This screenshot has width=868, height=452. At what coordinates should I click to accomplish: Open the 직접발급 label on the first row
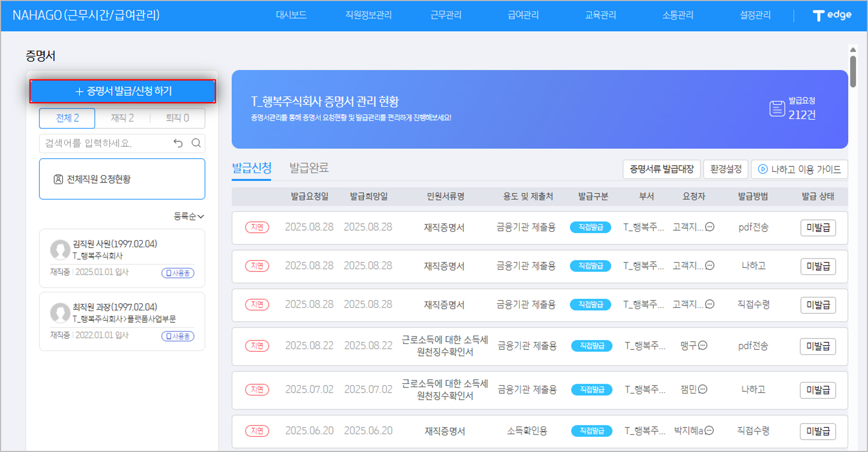(590, 227)
